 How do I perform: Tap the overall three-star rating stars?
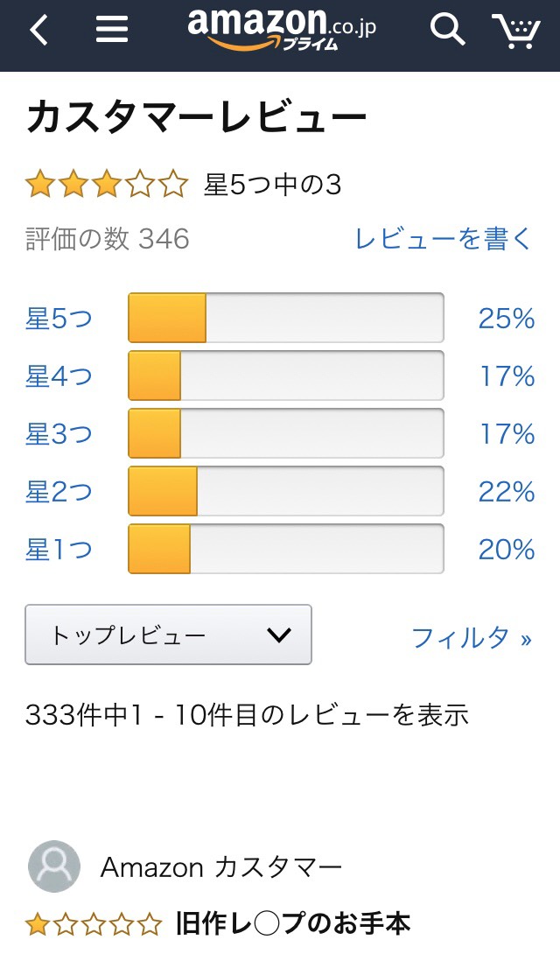pyautogui.click(x=107, y=185)
